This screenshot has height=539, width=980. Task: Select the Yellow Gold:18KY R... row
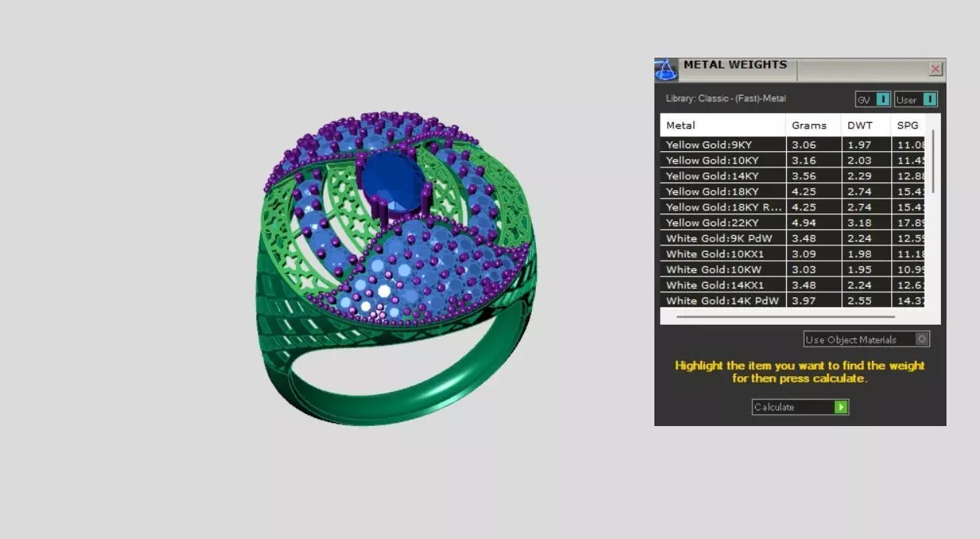coord(792,207)
